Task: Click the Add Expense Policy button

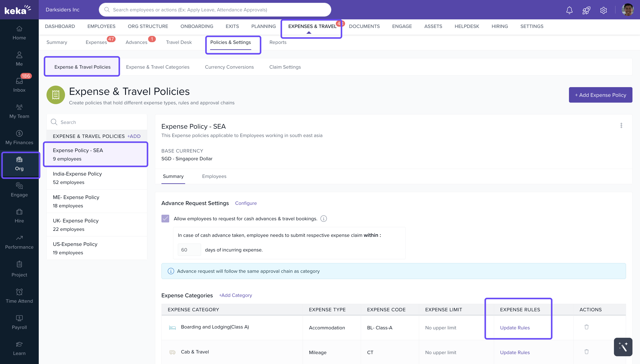Action: pos(600,95)
